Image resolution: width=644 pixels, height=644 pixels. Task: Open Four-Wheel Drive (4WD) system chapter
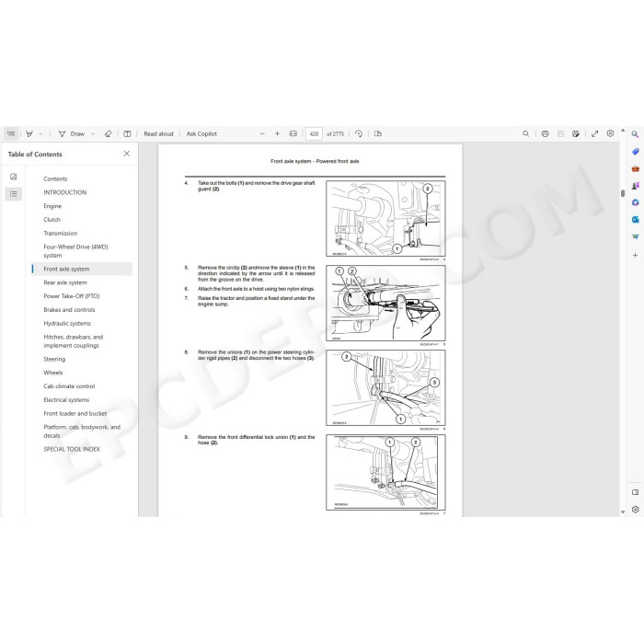[x=75, y=251]
